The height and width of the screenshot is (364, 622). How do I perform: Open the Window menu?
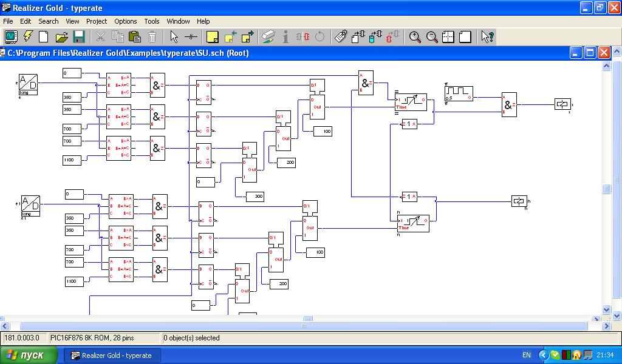coord(178,21)
